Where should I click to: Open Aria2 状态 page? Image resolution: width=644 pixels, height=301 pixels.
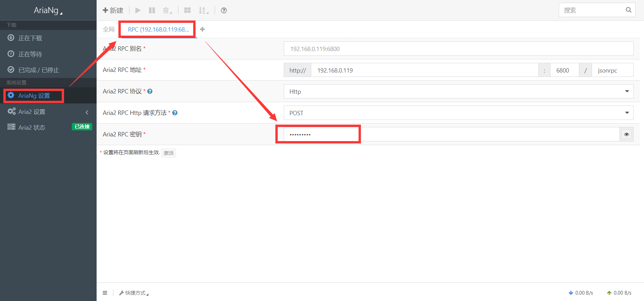pyautogui.click(x=48, y=127)
